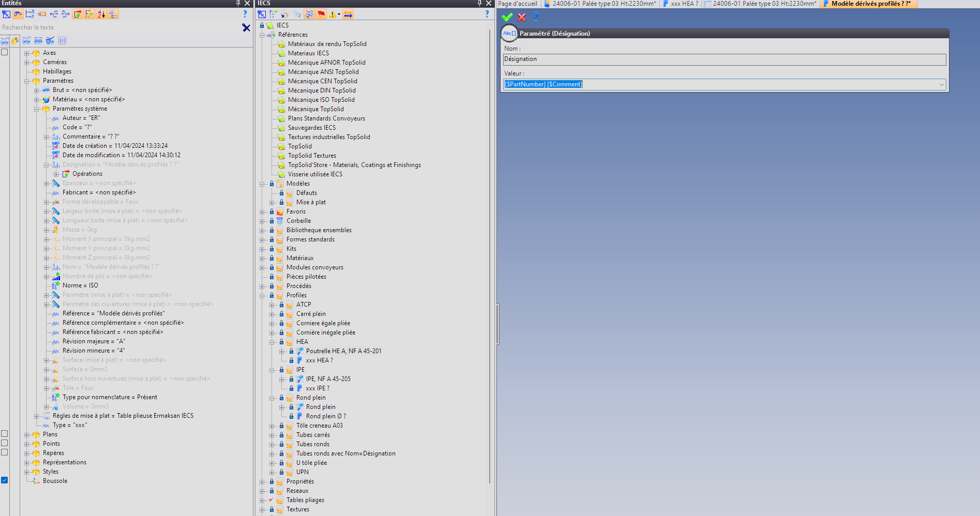Image resolution: width=980 pixels, height=516 pixels.
Task: Click the green checkmark to validate the parameter
Action: pyautogui.click(x=507, y=17)
